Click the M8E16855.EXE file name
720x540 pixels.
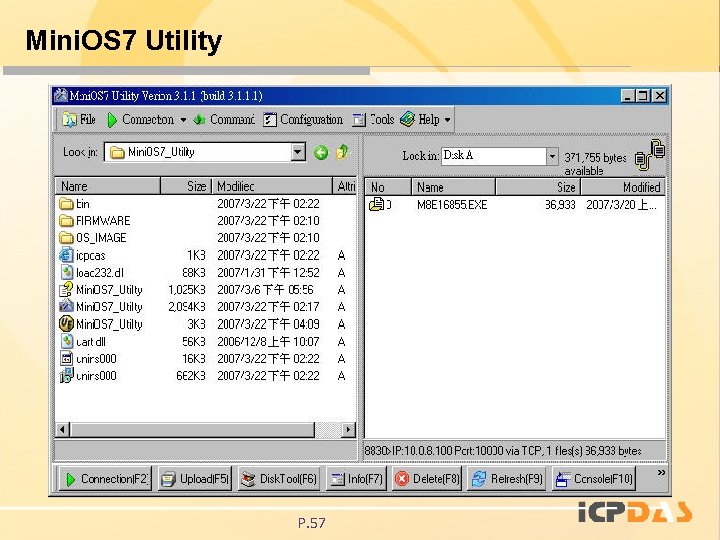coord(452,204)
